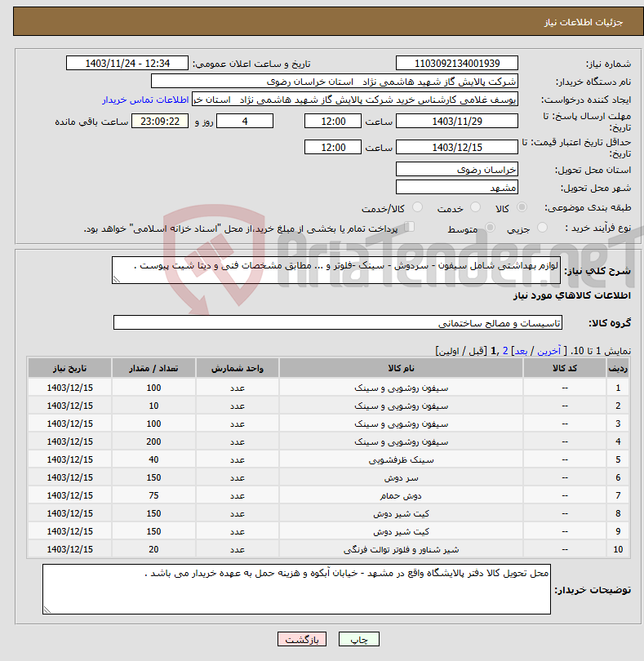
Task: Click quantity 200 in row 4
Action: coord(153,441)
